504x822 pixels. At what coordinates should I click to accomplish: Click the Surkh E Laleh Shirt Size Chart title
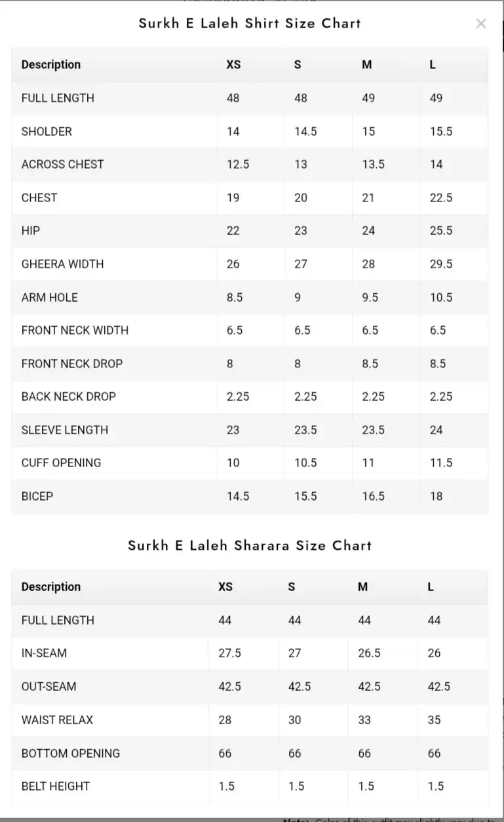click(x=250, y=24)
